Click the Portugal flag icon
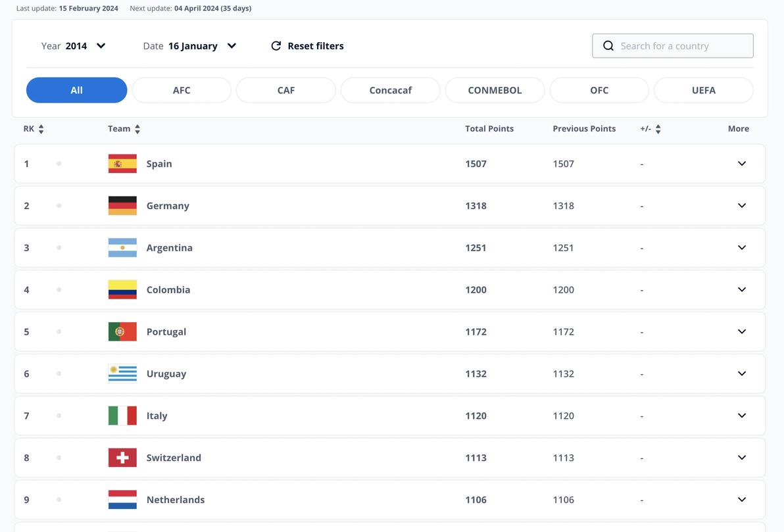784x532 pixels. tap(122, 331)
